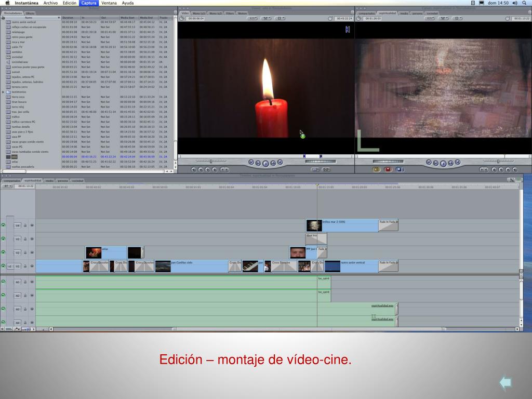Open Canvas zoom percentage pop-up

point(430,18)
